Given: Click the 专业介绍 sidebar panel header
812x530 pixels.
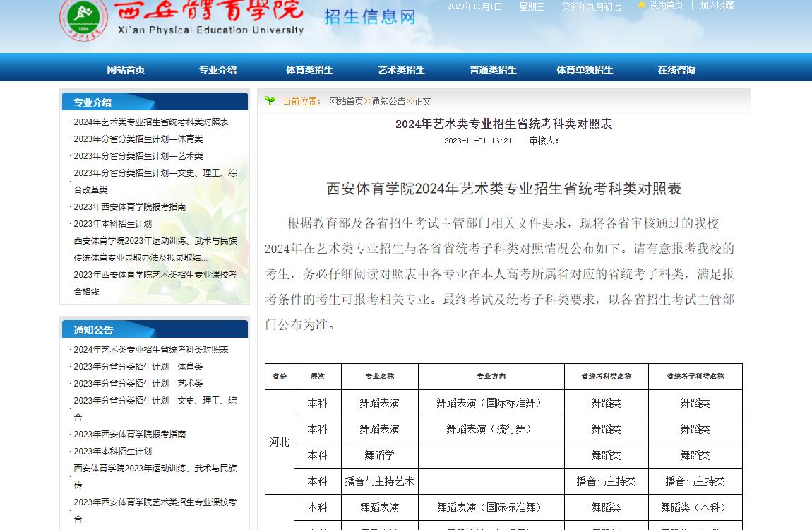Looking at the screenshot, I should coord(155,102).
